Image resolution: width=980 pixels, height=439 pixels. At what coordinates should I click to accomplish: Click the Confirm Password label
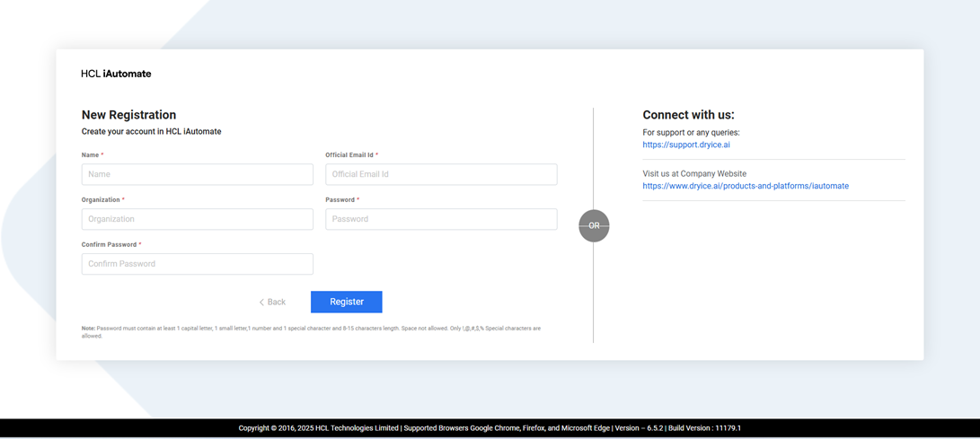[109, 244]
